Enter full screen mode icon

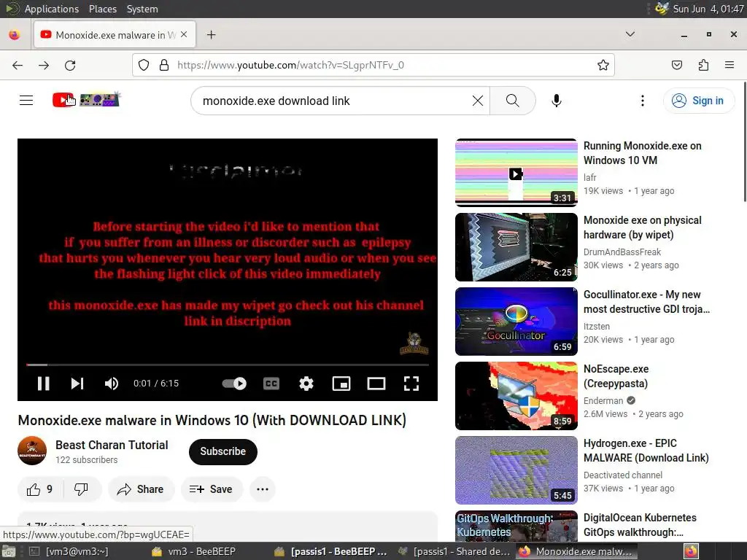411,384
